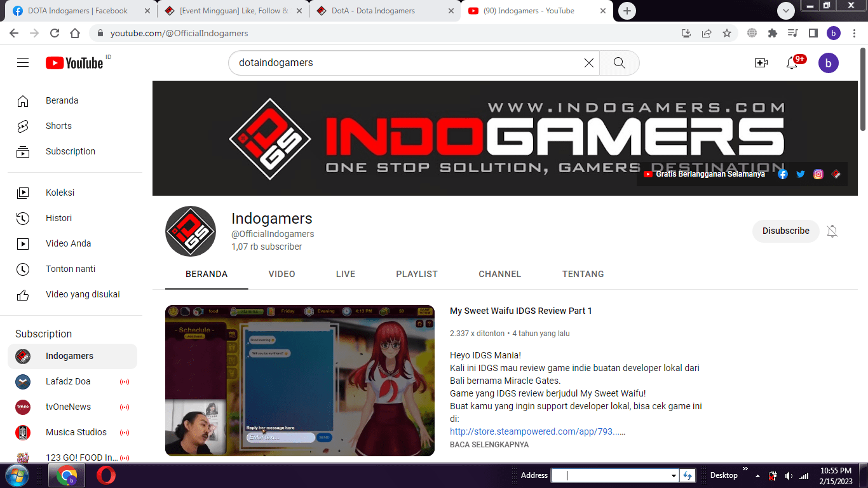Screen dimensions: 868x488
Task: Select the BERANDA channel tab
Action: pos(207,274)
